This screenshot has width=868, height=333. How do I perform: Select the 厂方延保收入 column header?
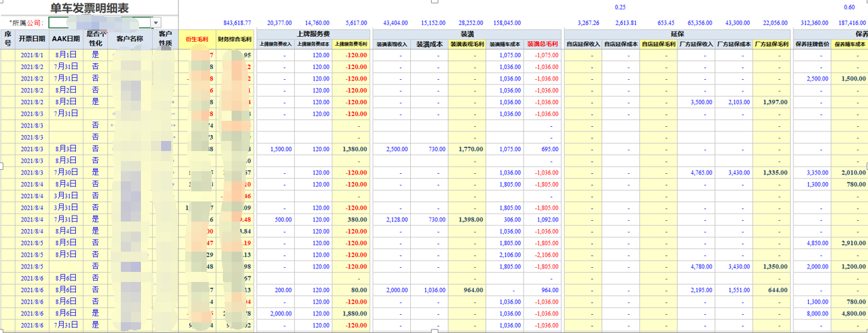click(695, 44)
